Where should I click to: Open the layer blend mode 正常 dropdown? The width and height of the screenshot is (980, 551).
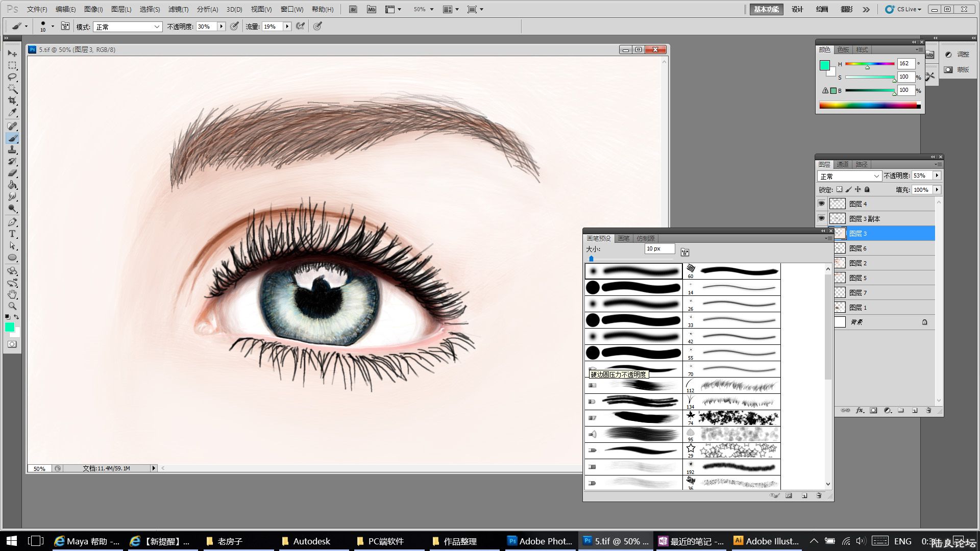849,176
